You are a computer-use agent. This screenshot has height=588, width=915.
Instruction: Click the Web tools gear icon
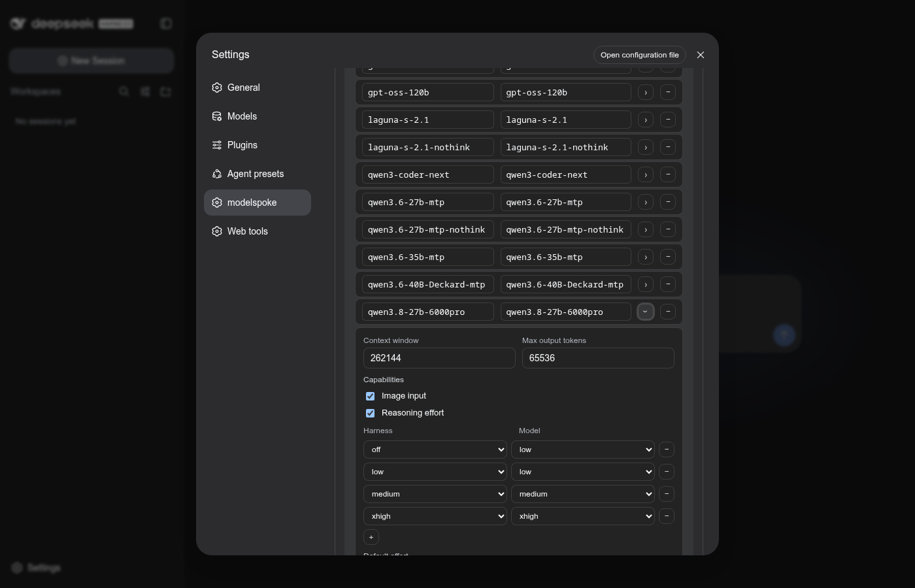tap(217, 231)
